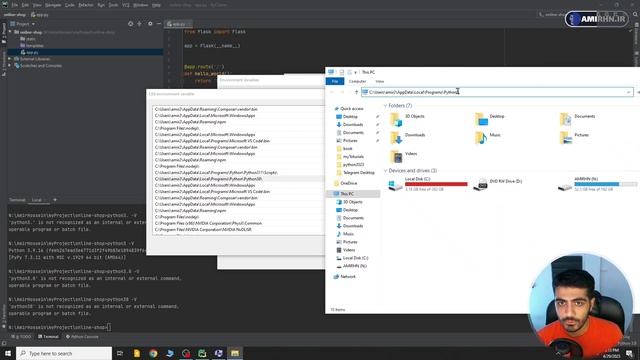Screen dimensions: 640x360
Task: Click the expand-all icon in Project panel
Action: click(x=140, y=24)
